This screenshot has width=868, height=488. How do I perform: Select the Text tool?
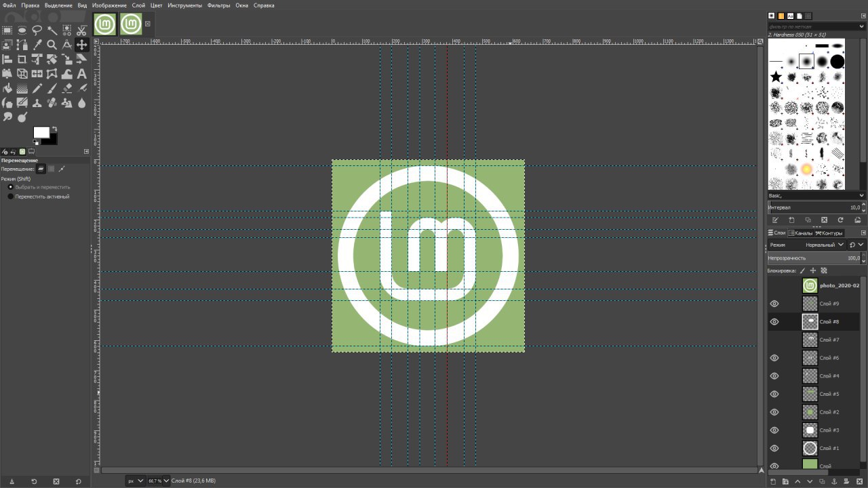(82, 74)
